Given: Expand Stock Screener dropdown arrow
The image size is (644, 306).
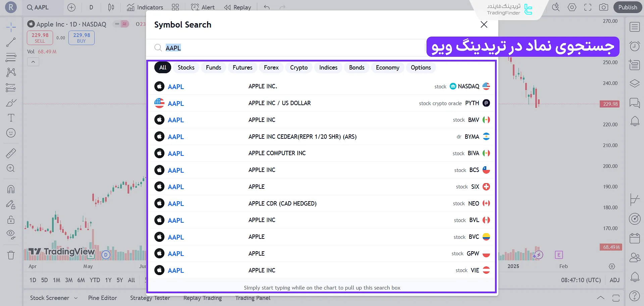Looking at the screenshot, I should click(x=76, y=298).
